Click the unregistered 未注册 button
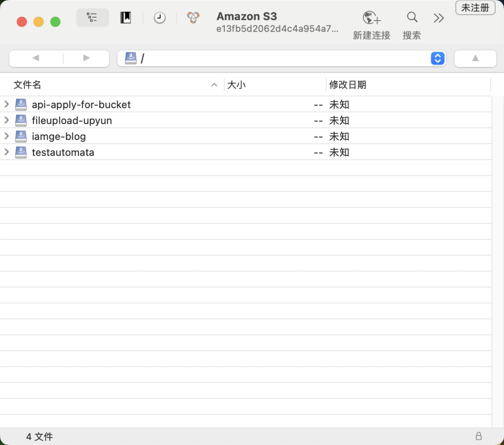Screen dimensions: 504x445 (475, 8)
